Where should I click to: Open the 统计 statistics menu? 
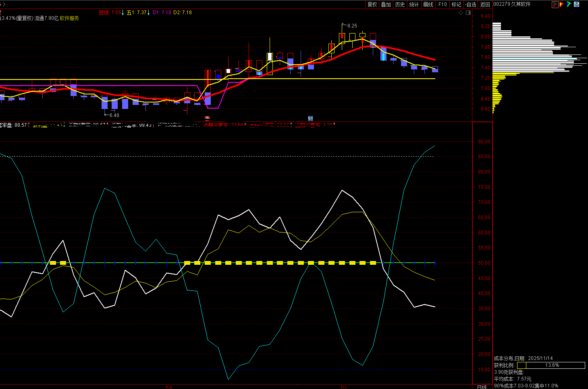pos(414,4)
